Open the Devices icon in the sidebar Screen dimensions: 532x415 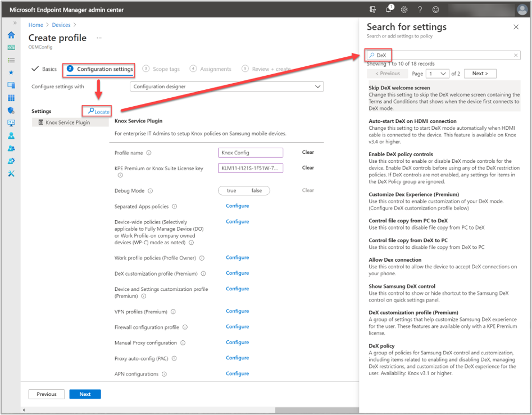(x=11, y=85)
